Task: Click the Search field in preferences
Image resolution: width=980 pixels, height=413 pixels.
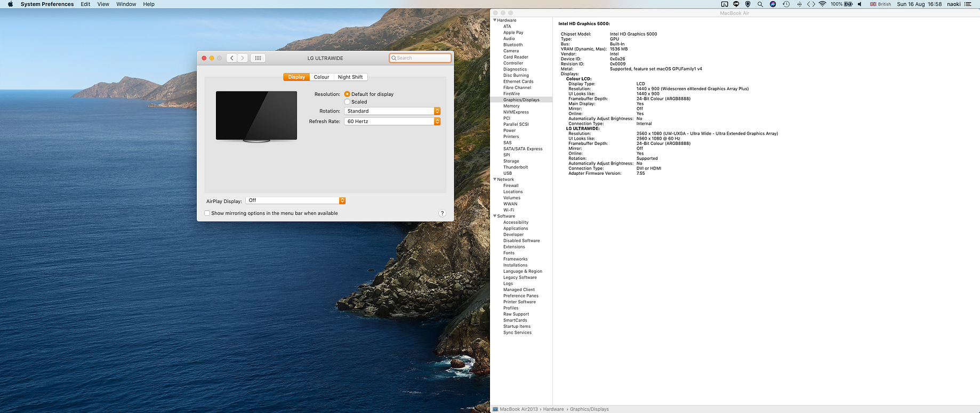Action: (420, 58)
